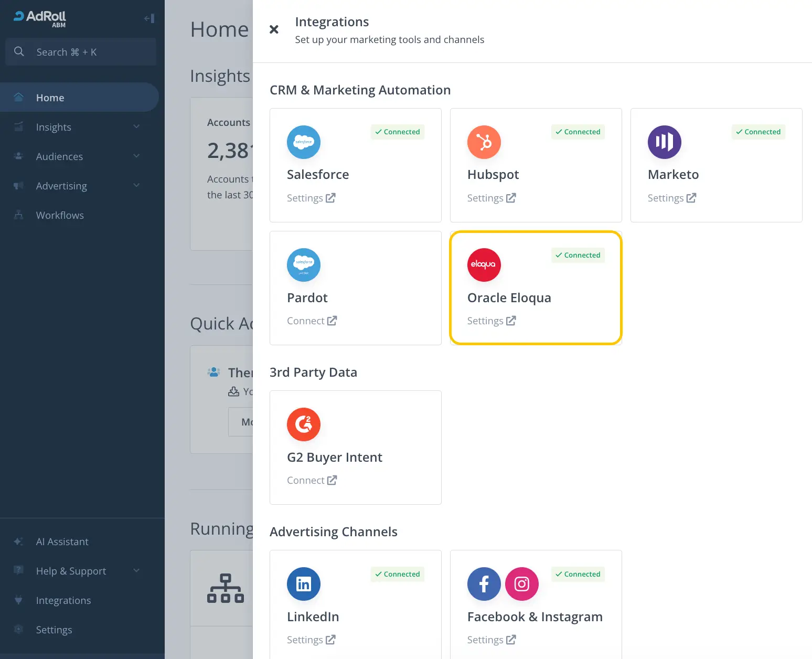812x659 pixels.
Task: Click the Facebook icon
Action: [x=484, y=584]
